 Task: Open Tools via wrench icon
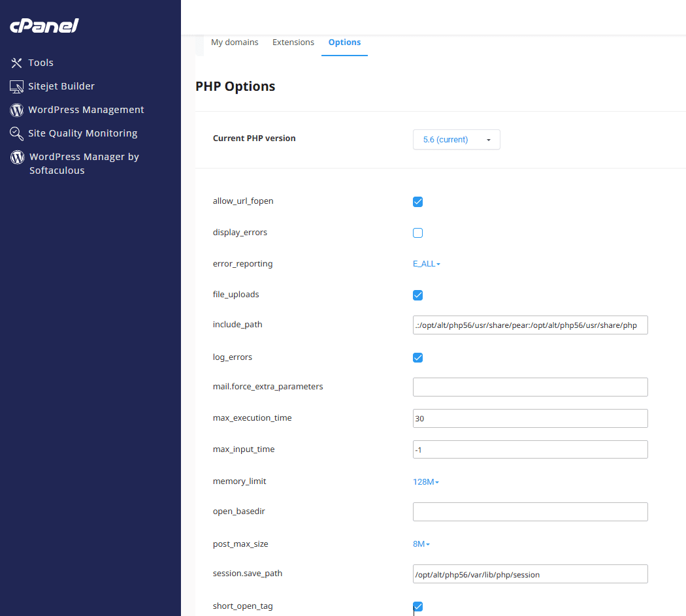tap(17, 63)
